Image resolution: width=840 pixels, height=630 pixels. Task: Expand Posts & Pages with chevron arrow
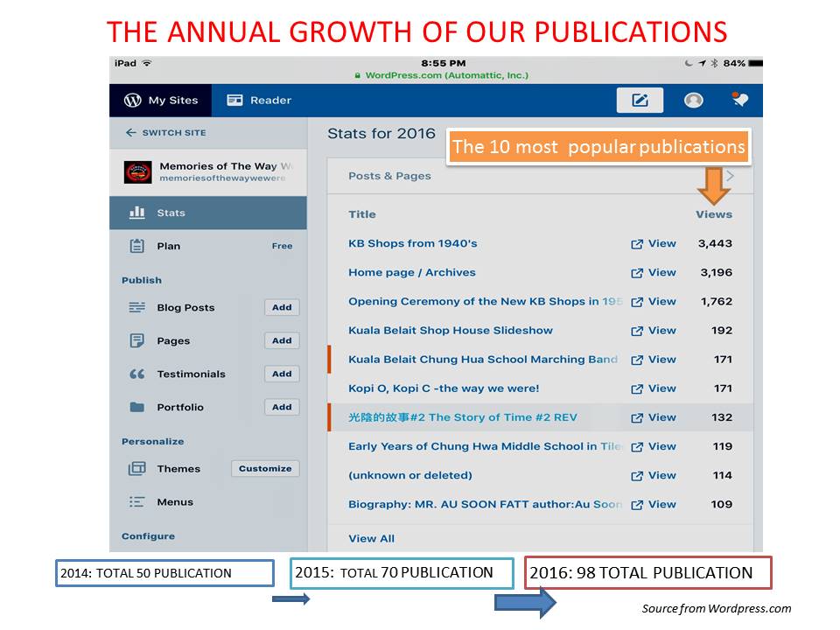pos(731,176)
